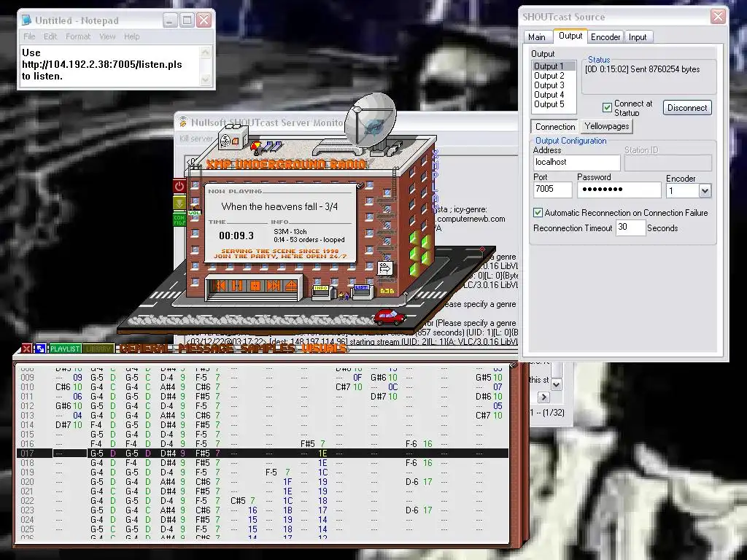The image size is (747, 560).
Task: Open the LIST booth on XMPlay building
Action: (x=362, y=291)
